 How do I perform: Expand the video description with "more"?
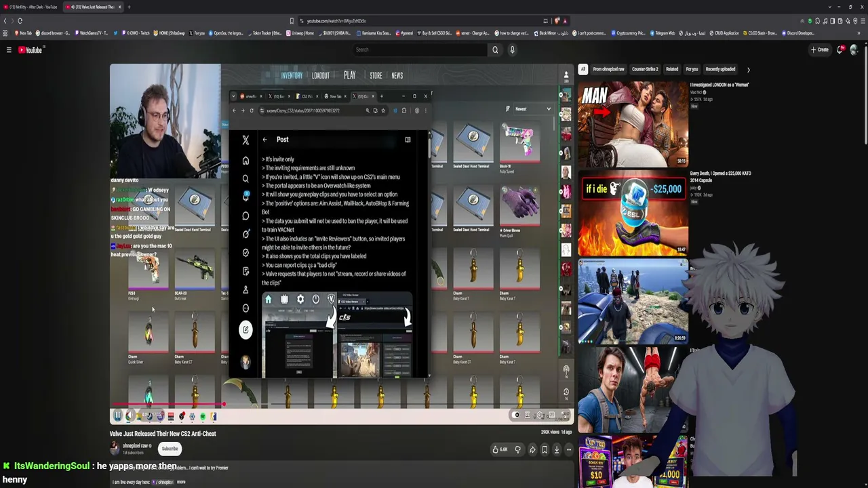tap(181, 482)
